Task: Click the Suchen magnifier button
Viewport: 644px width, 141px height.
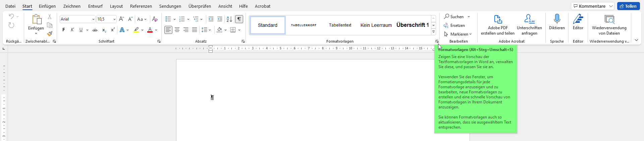Action: click(x=454, y=16)
